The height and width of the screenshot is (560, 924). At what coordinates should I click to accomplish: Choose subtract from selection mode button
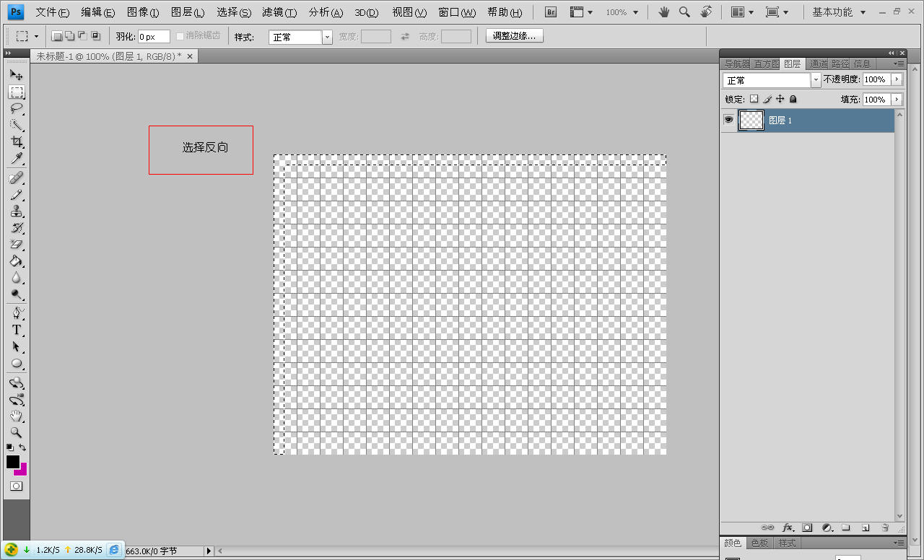point(82,36)
